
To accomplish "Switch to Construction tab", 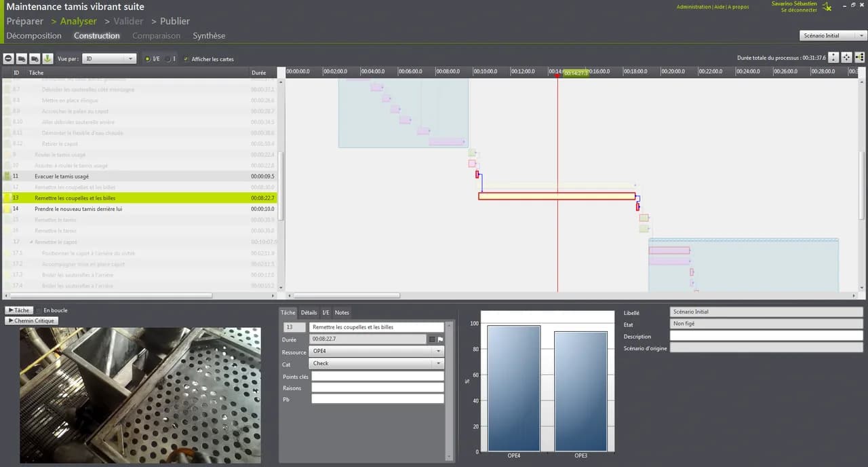I will [97, 36].
